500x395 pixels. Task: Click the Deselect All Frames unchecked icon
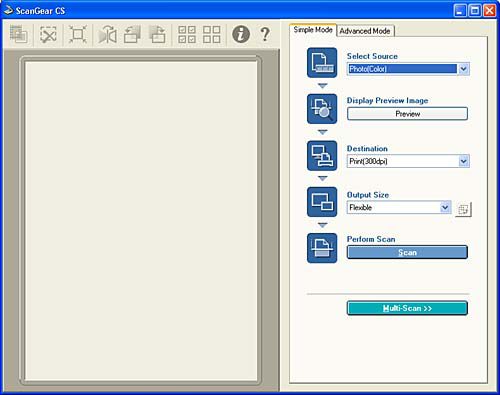pos(212,34)
